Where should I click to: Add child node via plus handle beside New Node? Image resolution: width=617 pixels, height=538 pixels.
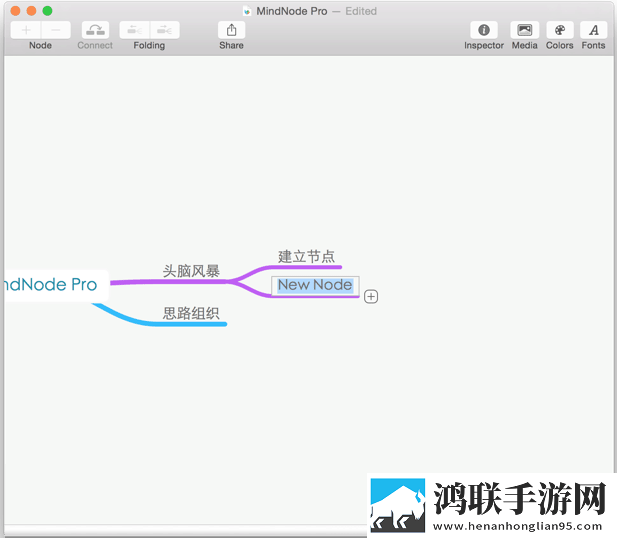[371, 296]
